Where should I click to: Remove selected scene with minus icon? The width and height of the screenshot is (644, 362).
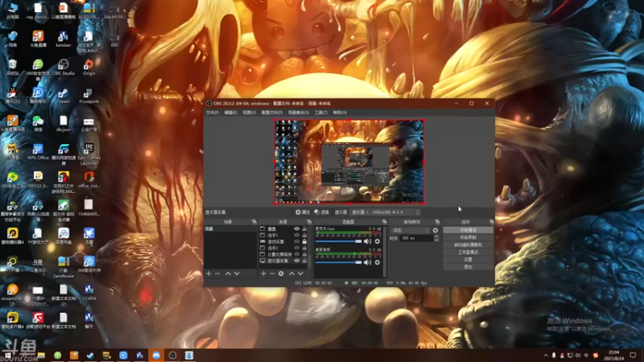coord(217,274)
